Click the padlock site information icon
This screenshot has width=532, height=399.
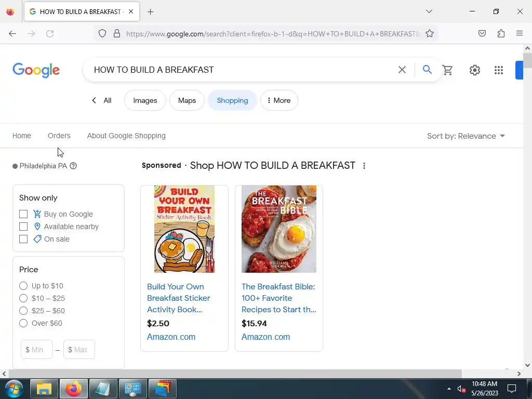pyautogui.click(x=117, y=33)
